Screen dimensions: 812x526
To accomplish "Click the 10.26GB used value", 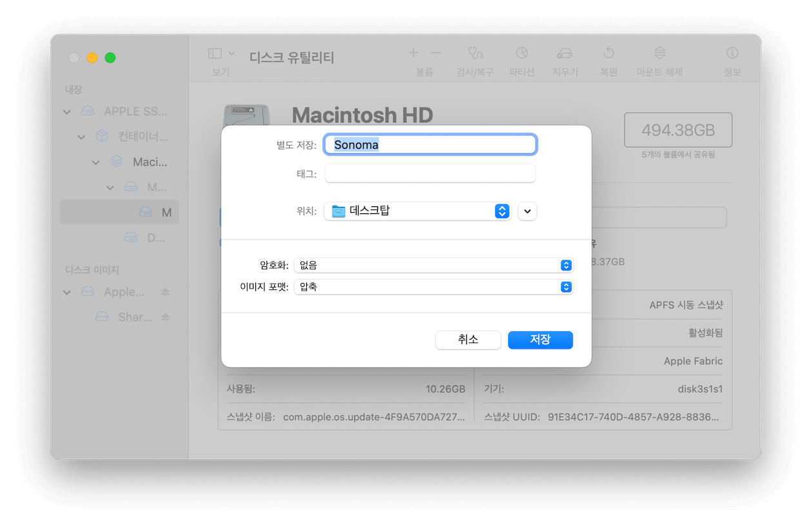I will (x=446, y=389).
